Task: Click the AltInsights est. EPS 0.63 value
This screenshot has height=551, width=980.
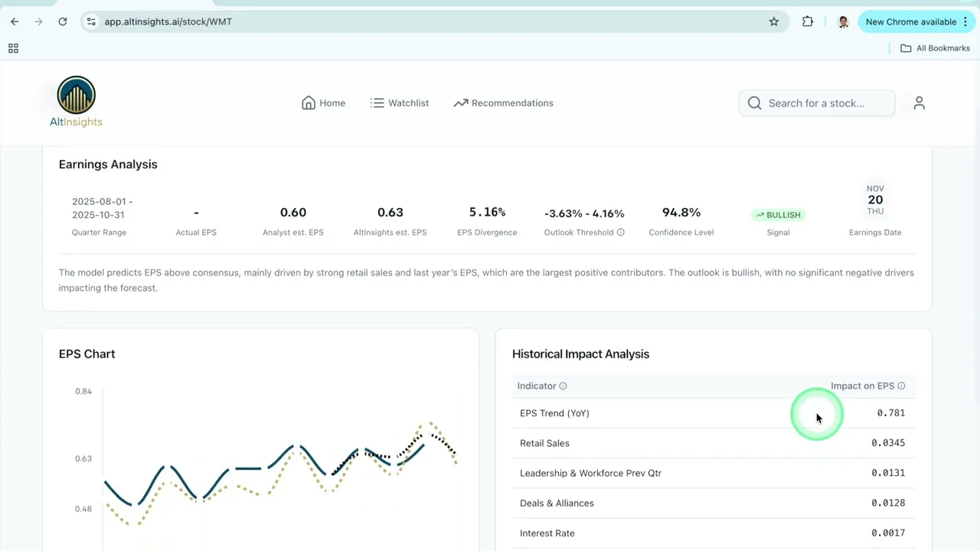Action: pos(390,212)
